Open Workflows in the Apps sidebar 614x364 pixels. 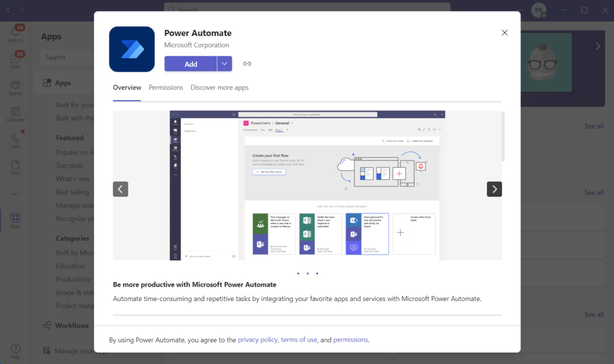(x=66, y=325)
